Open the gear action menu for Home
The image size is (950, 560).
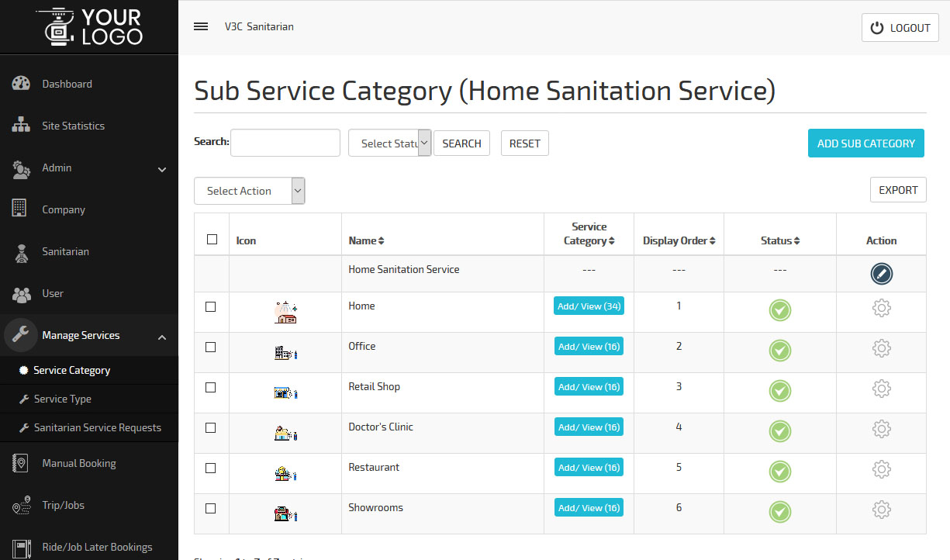coord(881,308)
